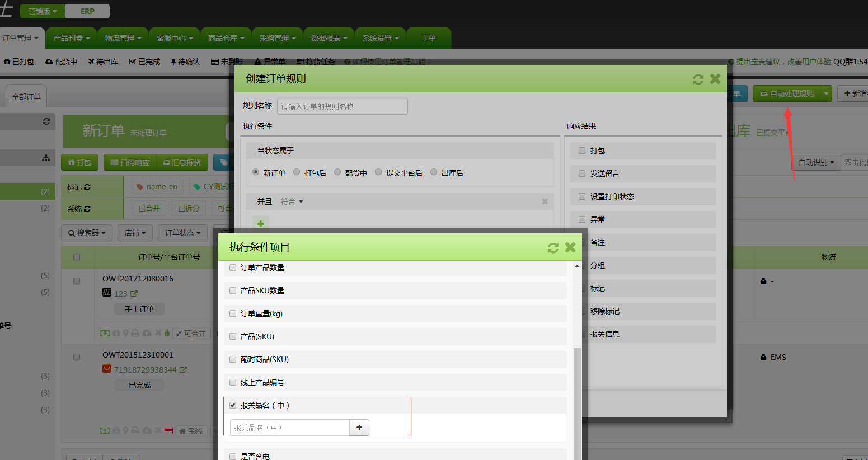Image resolution: width=868 pixels, height=460 pixels.
Task: Open external link icon next to 71918729938344
Action: point(183,370)
